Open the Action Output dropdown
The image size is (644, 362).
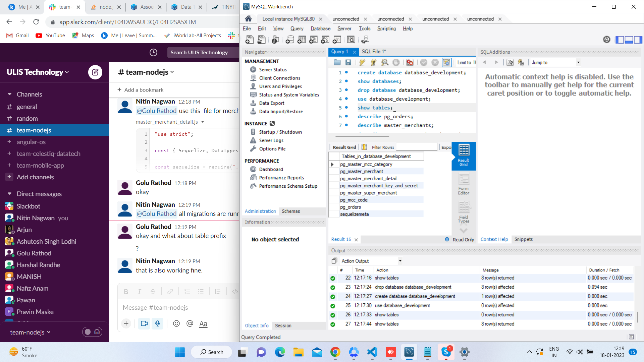[x=400, y=261]
